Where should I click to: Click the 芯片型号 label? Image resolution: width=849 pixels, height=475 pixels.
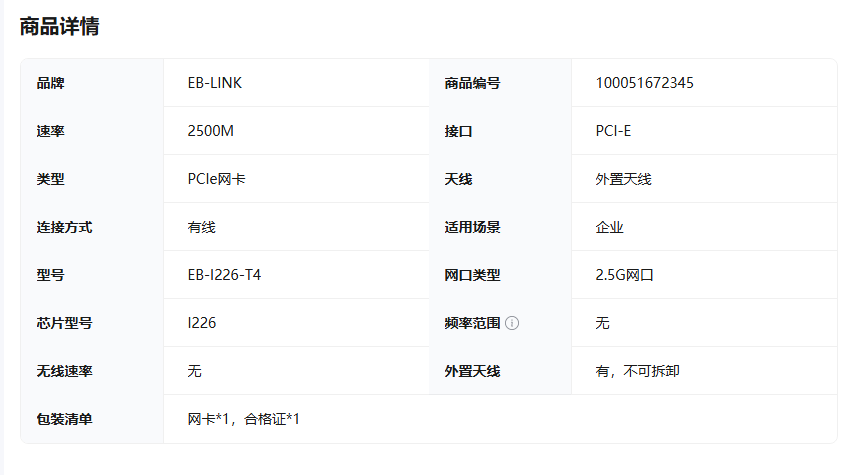[64, 323]
